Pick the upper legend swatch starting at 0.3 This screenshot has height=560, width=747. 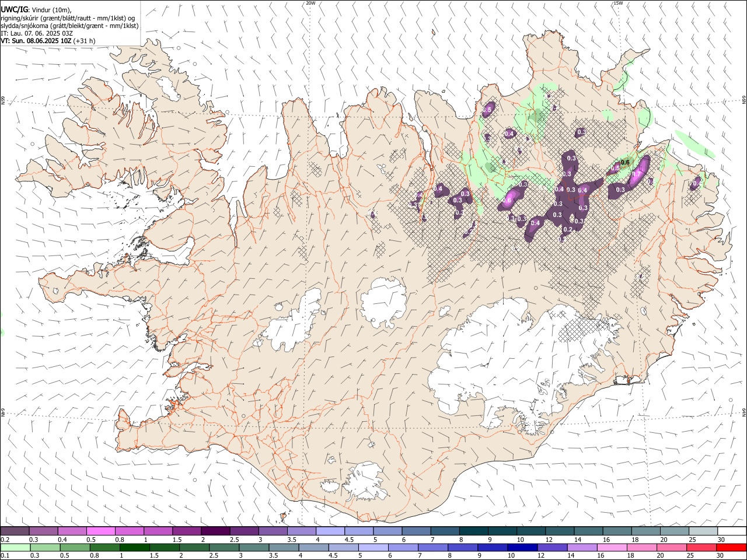(x=43, y=531)
